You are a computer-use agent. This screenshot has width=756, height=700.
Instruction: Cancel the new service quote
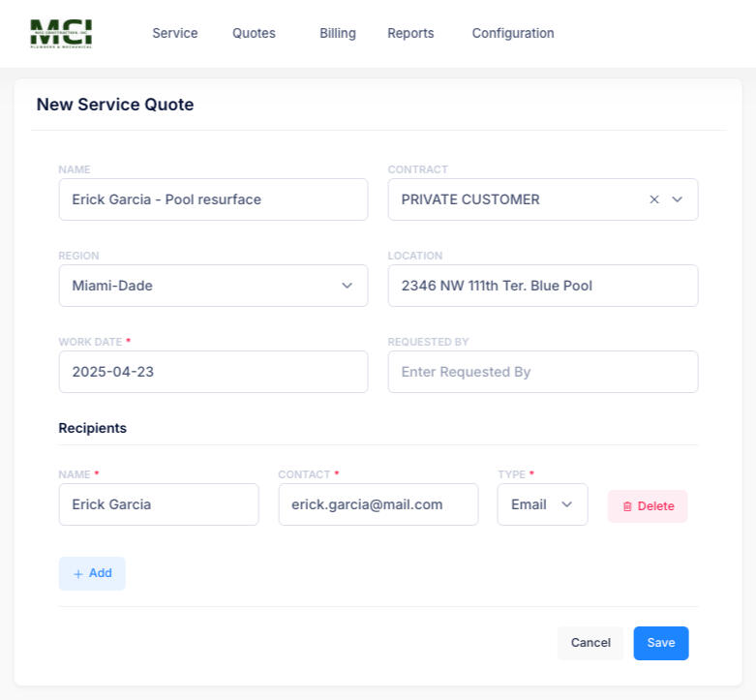click(590, 643)
